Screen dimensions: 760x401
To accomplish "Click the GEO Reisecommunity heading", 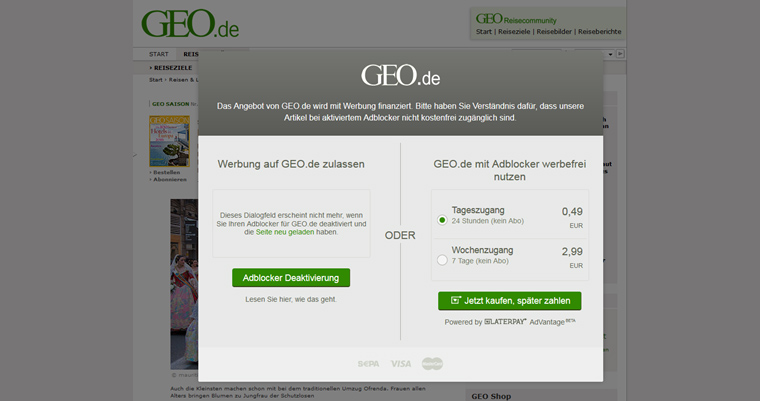I will (x=516, y=19).
